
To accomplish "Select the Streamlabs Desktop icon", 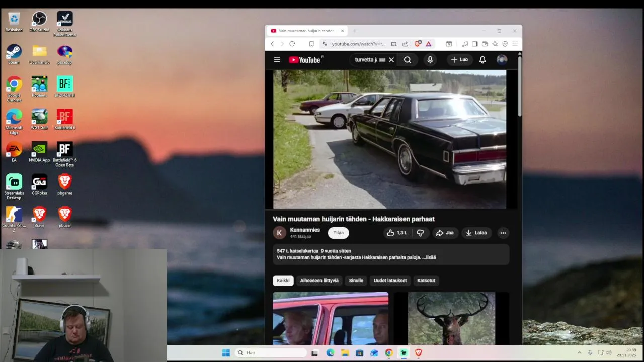I will pyautogui.click(x=14, y=187).
